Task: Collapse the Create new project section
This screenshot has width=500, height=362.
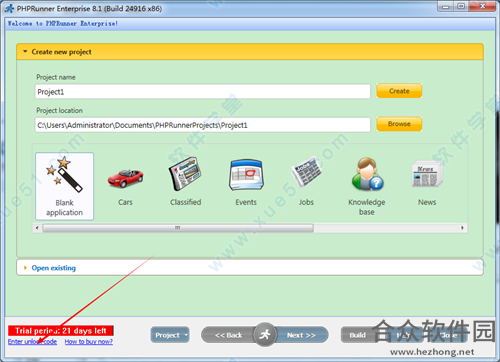Action: (25, 52)
